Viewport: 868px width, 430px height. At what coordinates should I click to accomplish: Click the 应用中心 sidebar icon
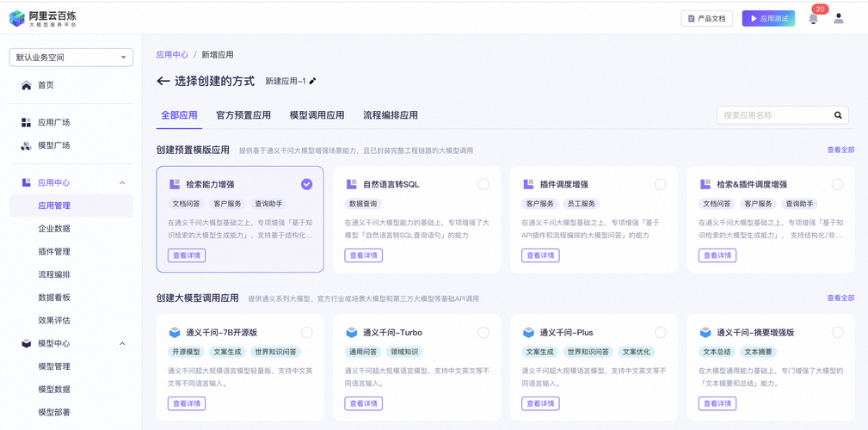click(26, 182)
